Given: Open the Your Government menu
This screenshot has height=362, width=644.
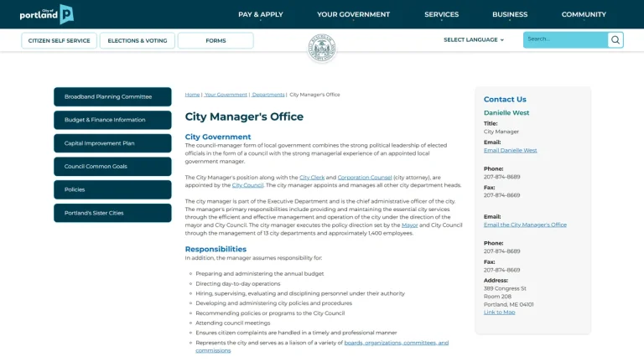Looking at the screenshot, I should [x=353, y=14].
